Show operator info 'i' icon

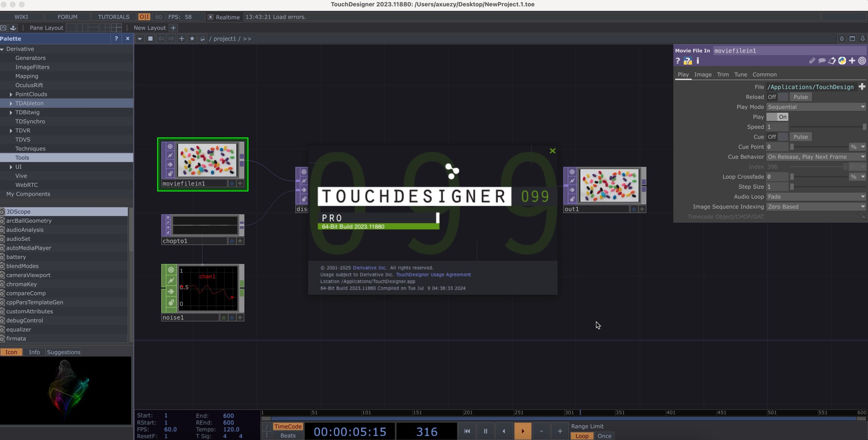click(697, 61)
